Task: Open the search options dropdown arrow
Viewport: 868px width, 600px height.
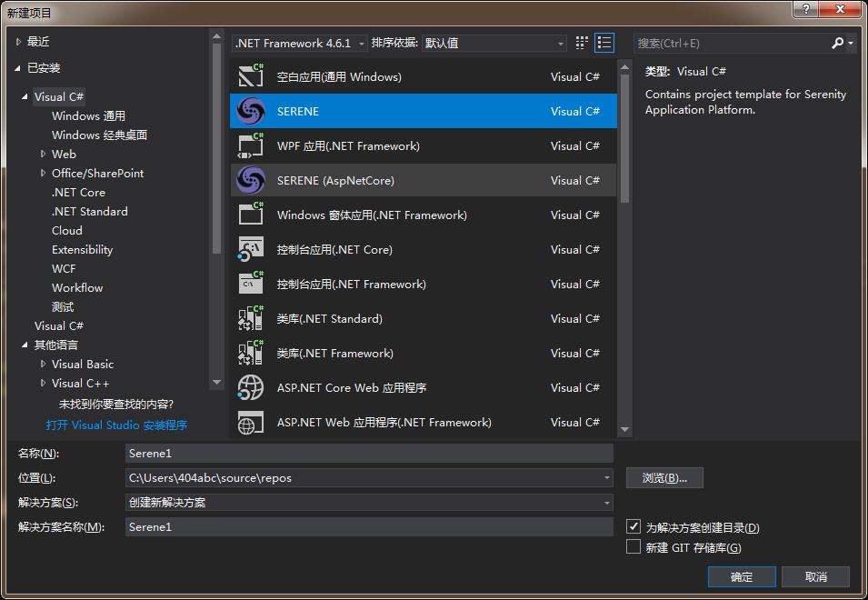Action: click(851, 43)
